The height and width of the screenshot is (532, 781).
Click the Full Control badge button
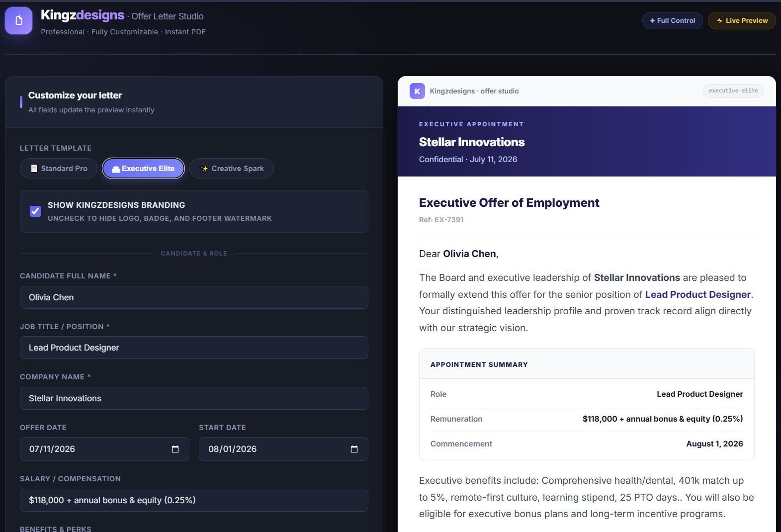point(672,20)
